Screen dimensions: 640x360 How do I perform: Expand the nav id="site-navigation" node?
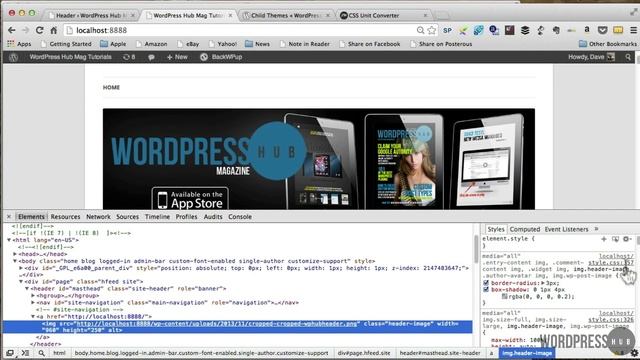(x=33, y=302)
